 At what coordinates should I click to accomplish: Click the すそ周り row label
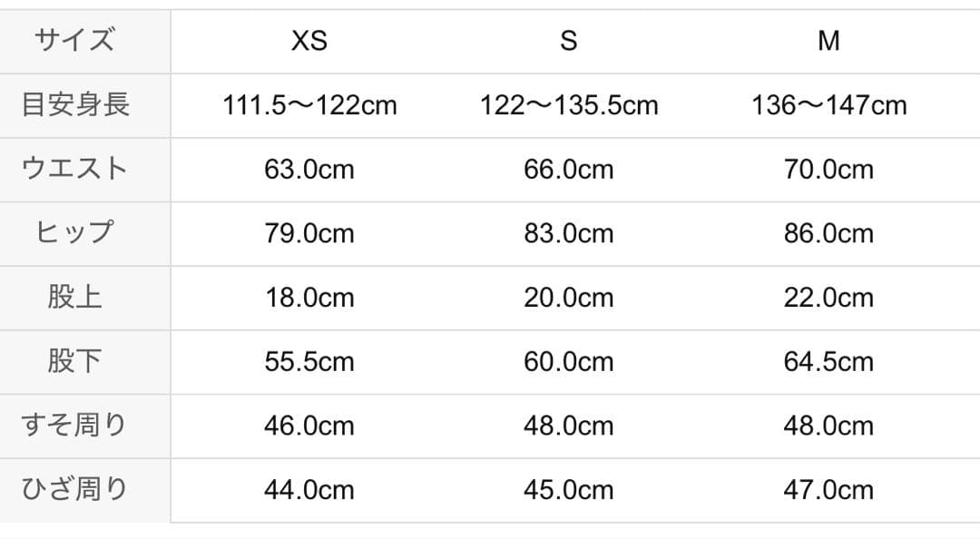75,426
